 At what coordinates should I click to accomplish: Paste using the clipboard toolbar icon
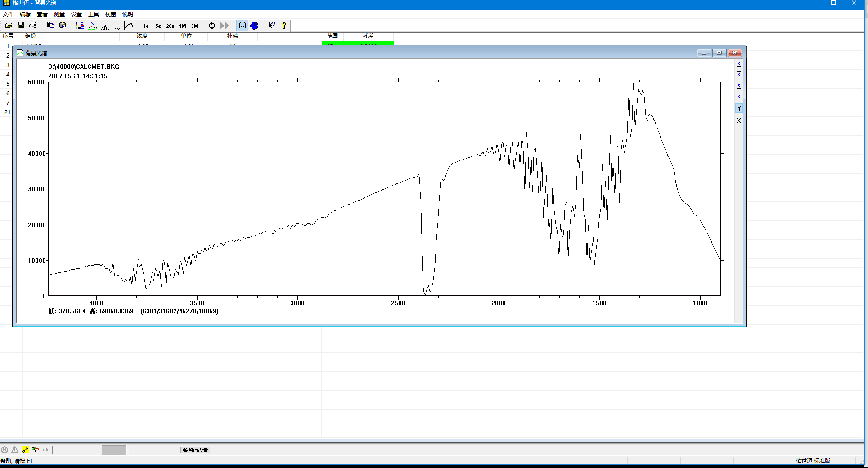coord(63,26)
